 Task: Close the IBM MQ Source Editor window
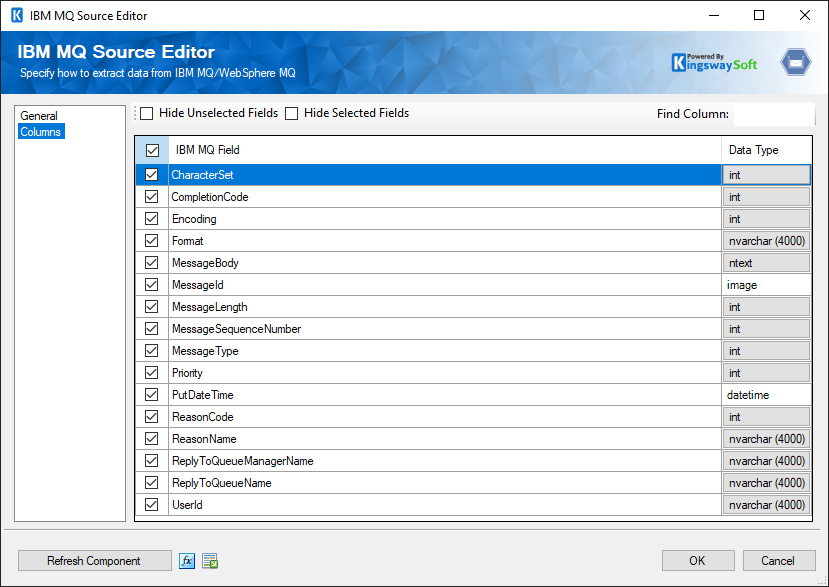pos(805,15)
